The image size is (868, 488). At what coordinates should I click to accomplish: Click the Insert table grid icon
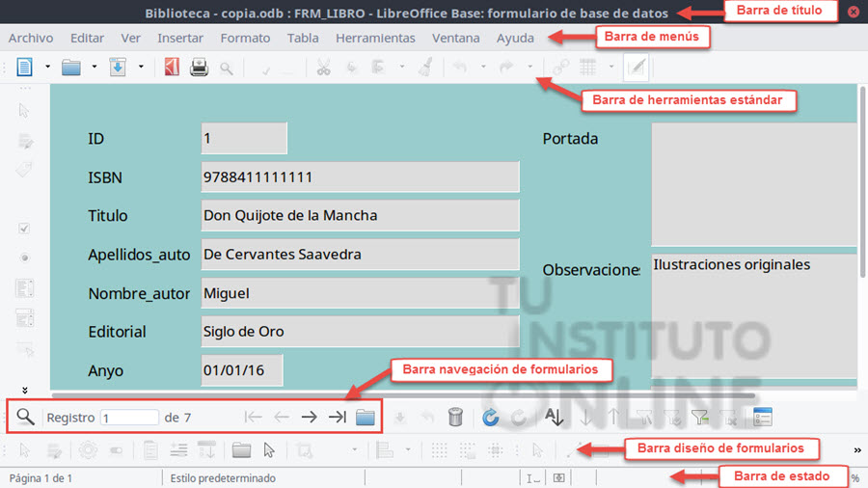pyautogui.click(x=588, y=68)
